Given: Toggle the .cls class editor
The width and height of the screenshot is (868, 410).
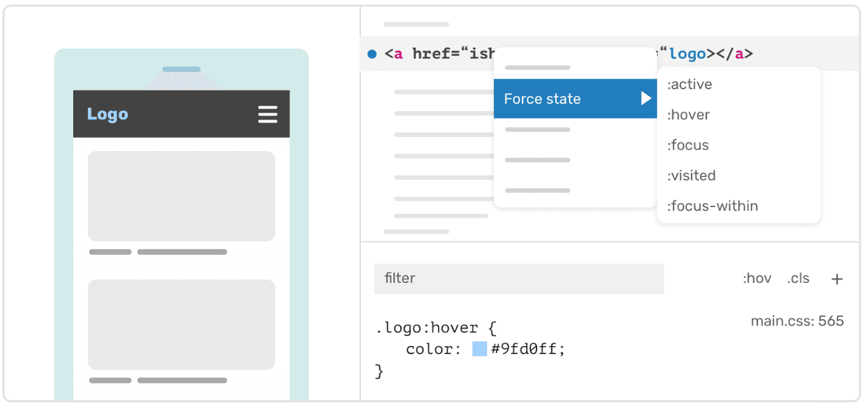Looking at the screenshot, I should 798,279.
